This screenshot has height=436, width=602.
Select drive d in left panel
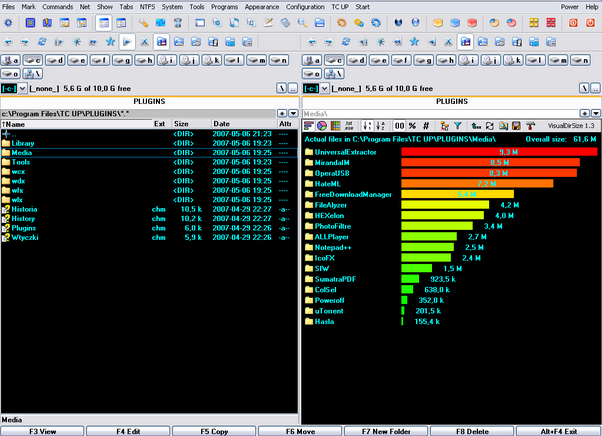[55, 60]
